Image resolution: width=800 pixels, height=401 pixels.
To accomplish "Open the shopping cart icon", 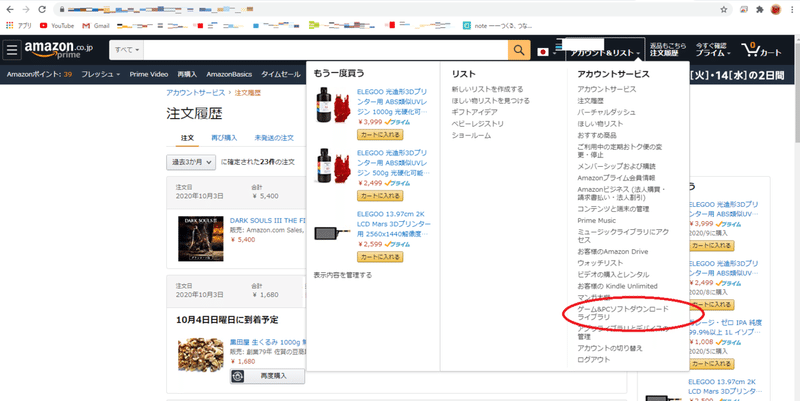I will tap(762, 49).
